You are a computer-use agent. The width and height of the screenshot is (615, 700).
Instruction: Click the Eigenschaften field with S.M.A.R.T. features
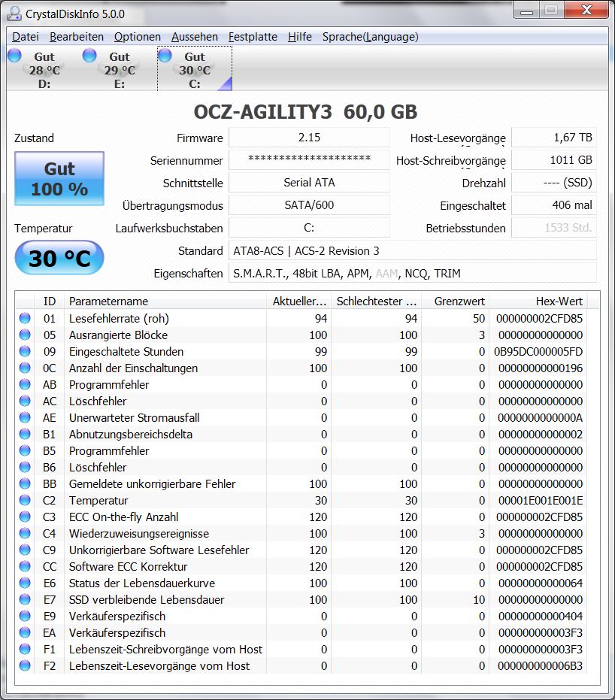pyautogui.click(x=412, y=273)
